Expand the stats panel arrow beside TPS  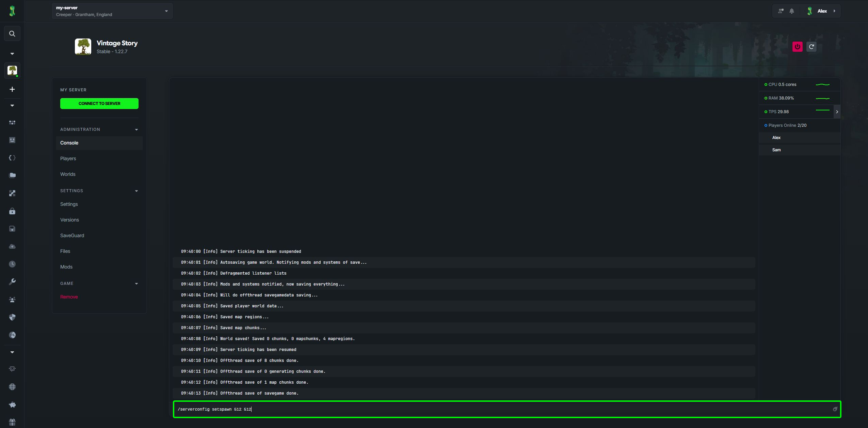[x=837, y=112]
